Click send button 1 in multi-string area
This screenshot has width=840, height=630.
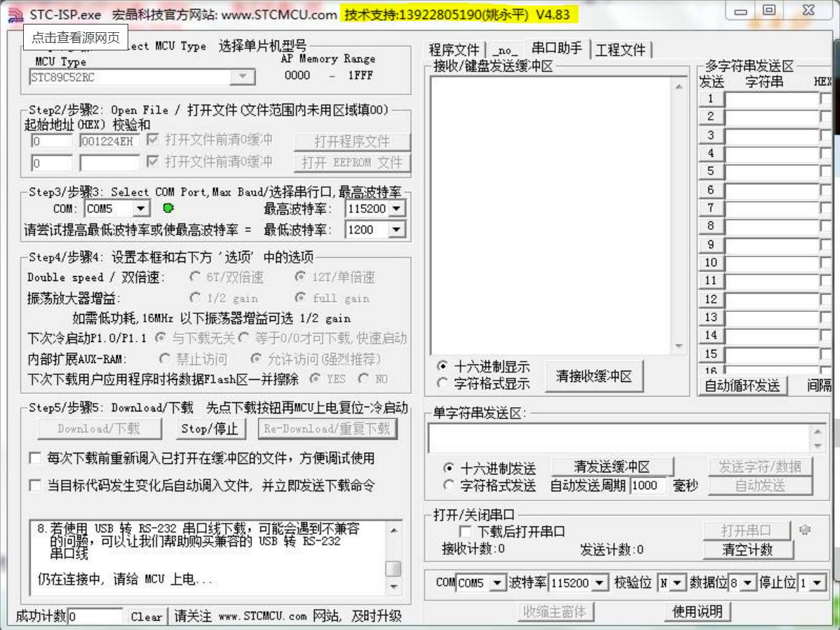pyautogui.click(x=711, y=99)
